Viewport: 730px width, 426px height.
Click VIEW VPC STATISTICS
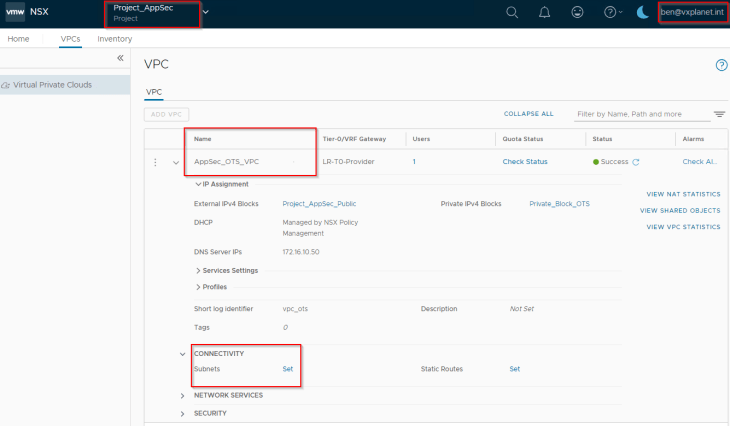tap(683, 227)
